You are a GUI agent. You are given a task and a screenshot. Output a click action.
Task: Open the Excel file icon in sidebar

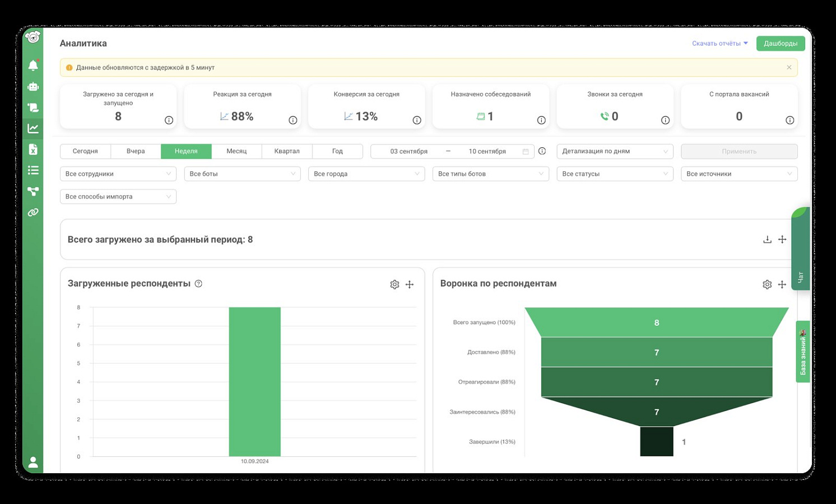[x=33, y=149]
